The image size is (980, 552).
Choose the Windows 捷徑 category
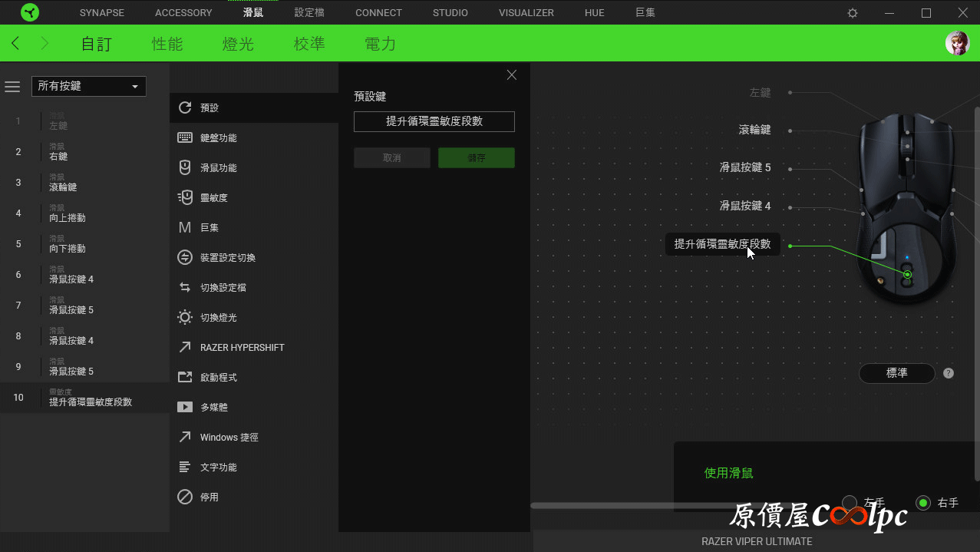[254, 437]
